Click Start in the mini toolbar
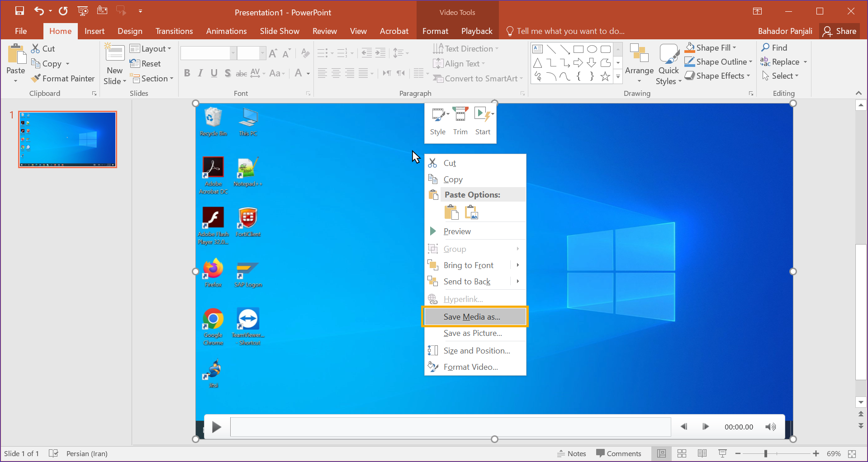Screen dimensions: 868x462 483,121
